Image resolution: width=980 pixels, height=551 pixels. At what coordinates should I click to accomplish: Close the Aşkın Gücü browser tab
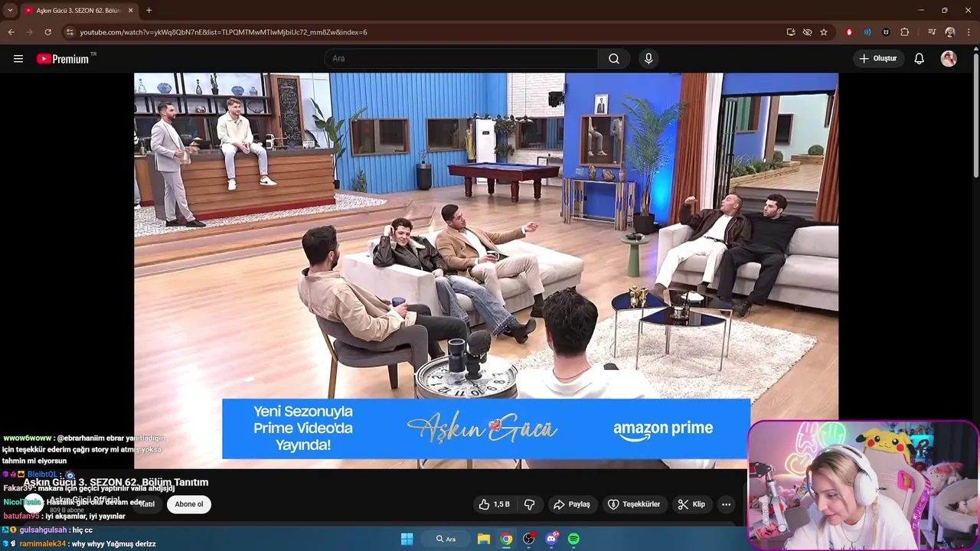[130, 11]
